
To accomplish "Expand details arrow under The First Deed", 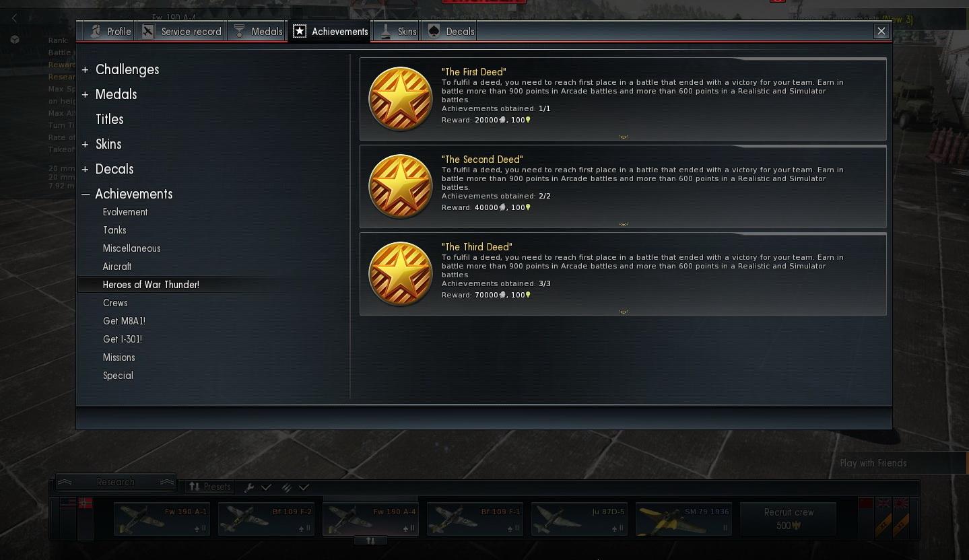I will coord(624,137).
